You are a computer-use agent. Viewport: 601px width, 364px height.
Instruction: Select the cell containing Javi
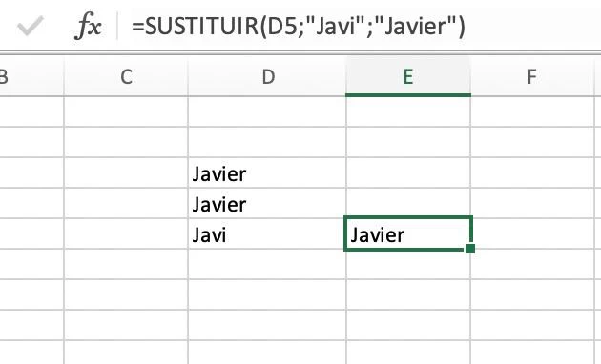point(267,234)
